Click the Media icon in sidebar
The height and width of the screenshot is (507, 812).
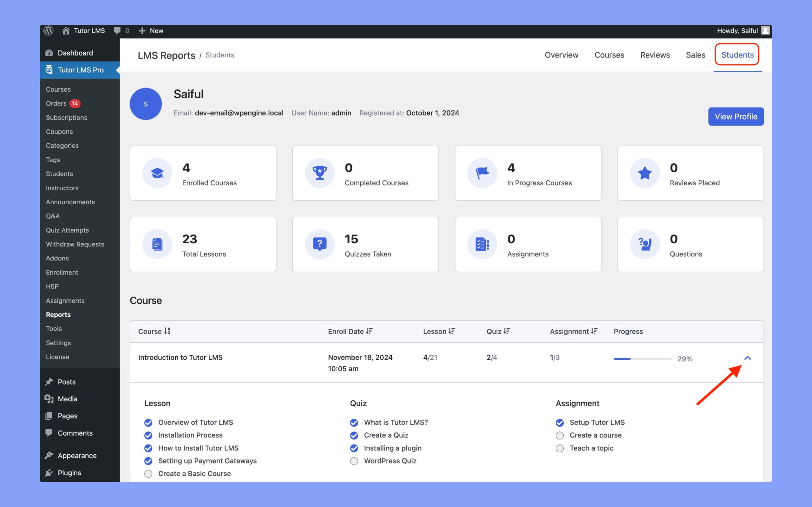point(49,399)
